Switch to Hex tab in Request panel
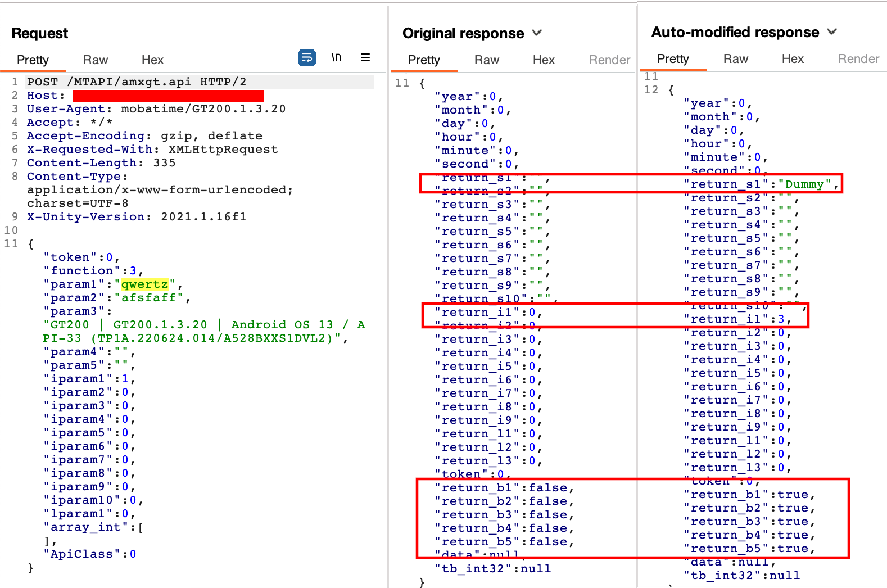Viewport: 887px width, 588px height. coord(152,60)
